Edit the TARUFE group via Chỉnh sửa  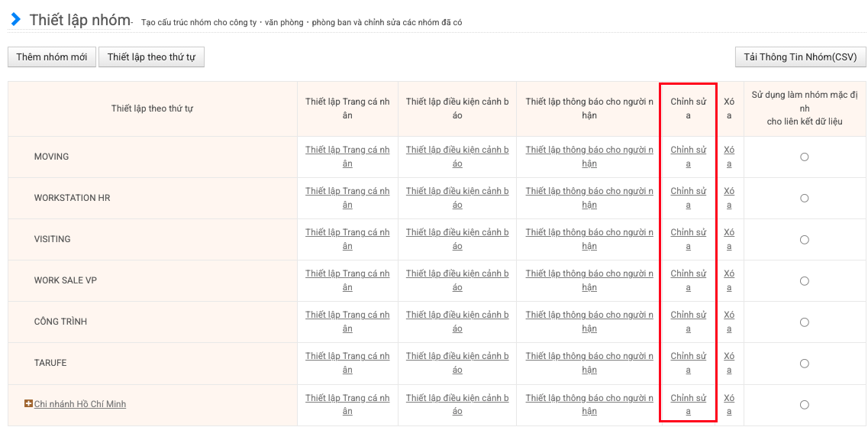pos(688,363)
